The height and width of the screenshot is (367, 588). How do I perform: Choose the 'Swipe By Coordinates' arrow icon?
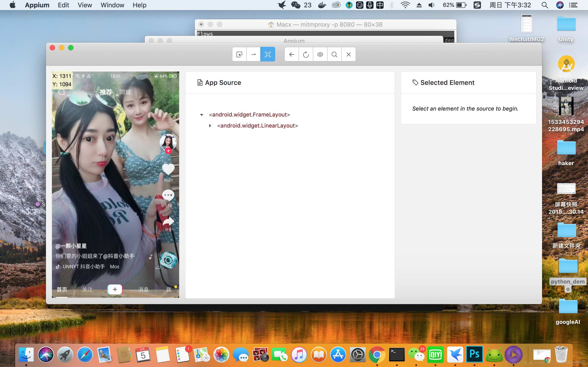[x=253, y=54]
